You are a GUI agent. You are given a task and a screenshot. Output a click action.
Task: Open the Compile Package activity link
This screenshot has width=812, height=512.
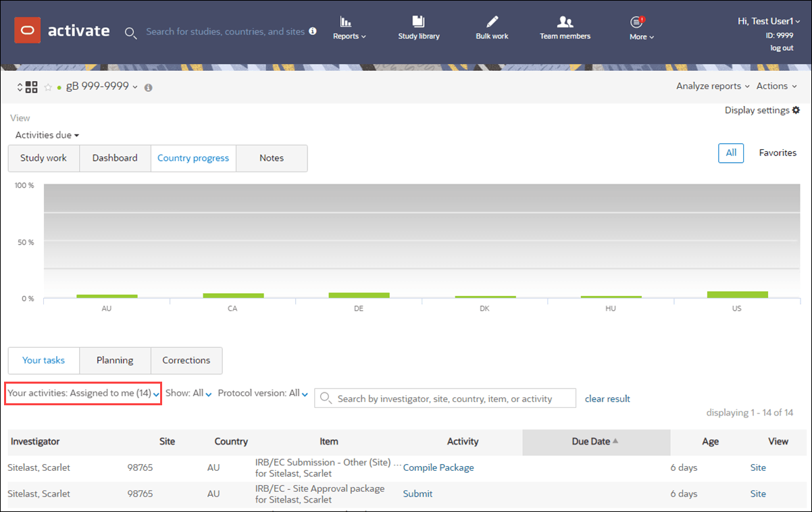[438, 467]
